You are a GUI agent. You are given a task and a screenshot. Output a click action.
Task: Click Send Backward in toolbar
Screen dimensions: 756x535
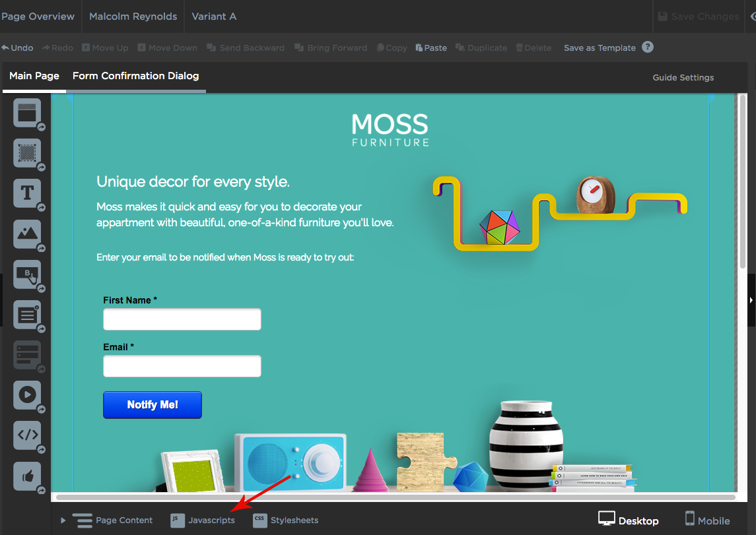(246, 47)
